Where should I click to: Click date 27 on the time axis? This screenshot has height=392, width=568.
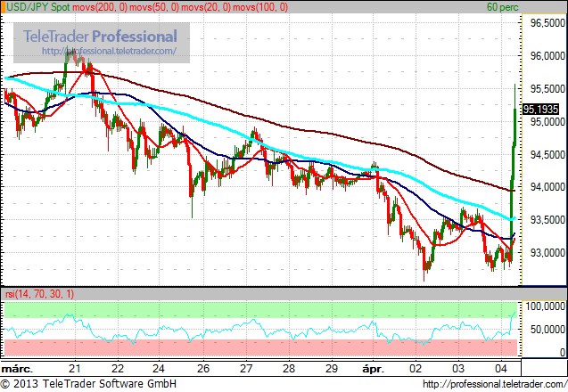(246, 369)
